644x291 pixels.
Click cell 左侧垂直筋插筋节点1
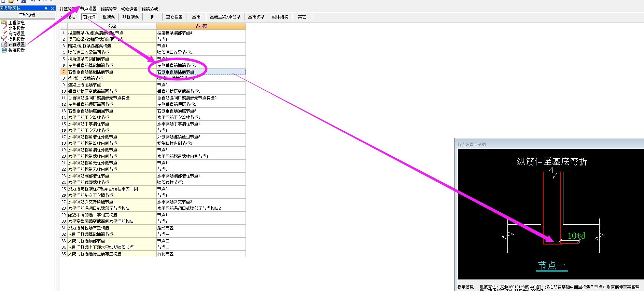(x=201, y=65)
